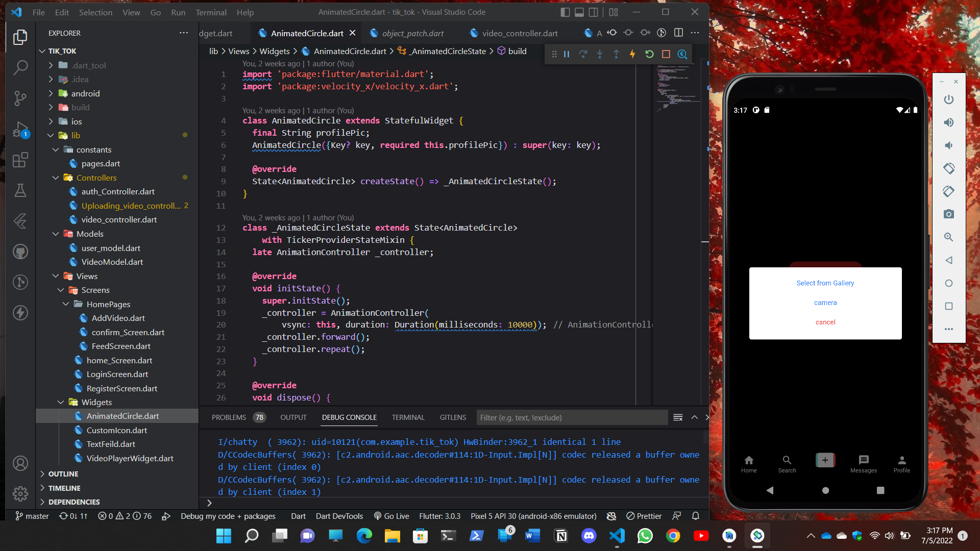Screen dimensions: 980x551
Task: Click the debug console filter field
Action: coord(572,417)
